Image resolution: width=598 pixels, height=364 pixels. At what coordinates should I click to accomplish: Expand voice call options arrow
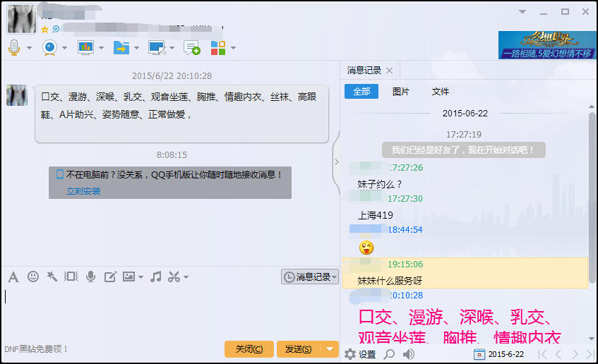[29, 48]
